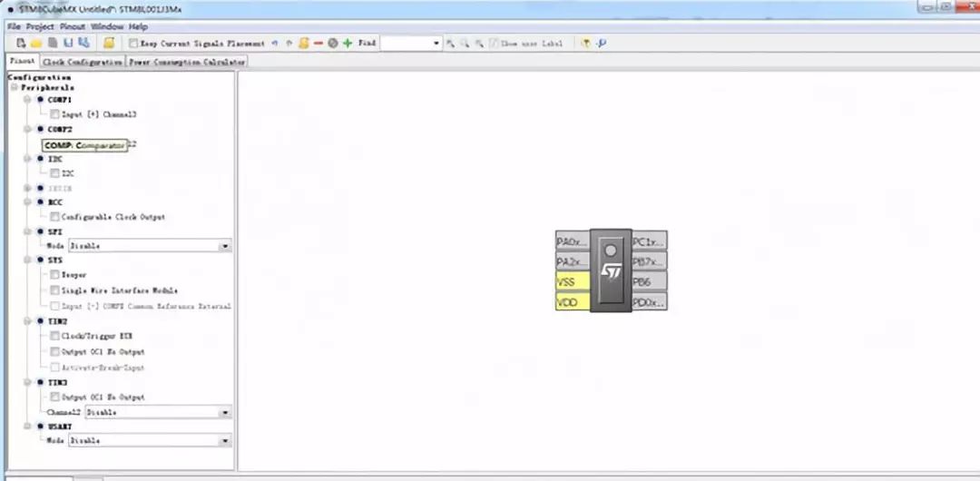Viewport: 980px width, 481px height.
Task: Collapse the TIM2 tree expander
Action: [x=27, y=321]
